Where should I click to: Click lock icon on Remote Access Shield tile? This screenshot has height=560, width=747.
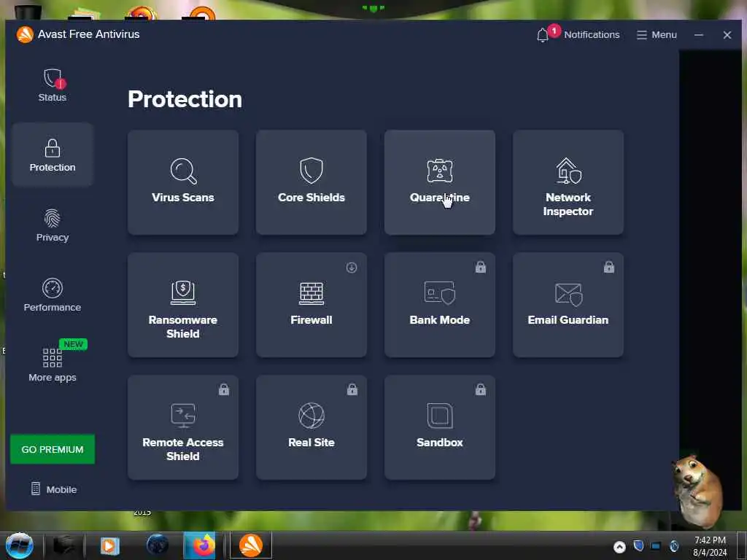click(x=224, y=389)
